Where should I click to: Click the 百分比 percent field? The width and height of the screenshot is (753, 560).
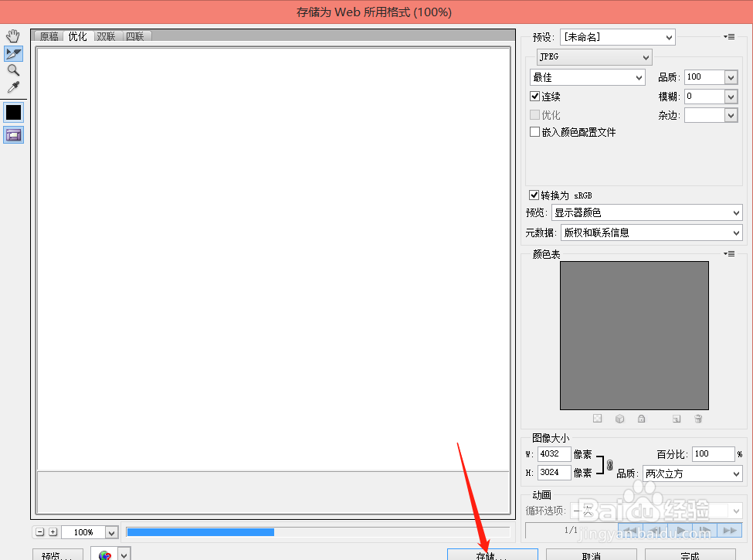tap(713, 454)
